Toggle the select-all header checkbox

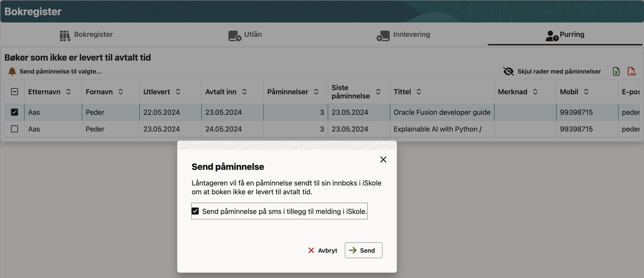coord(15,92)
